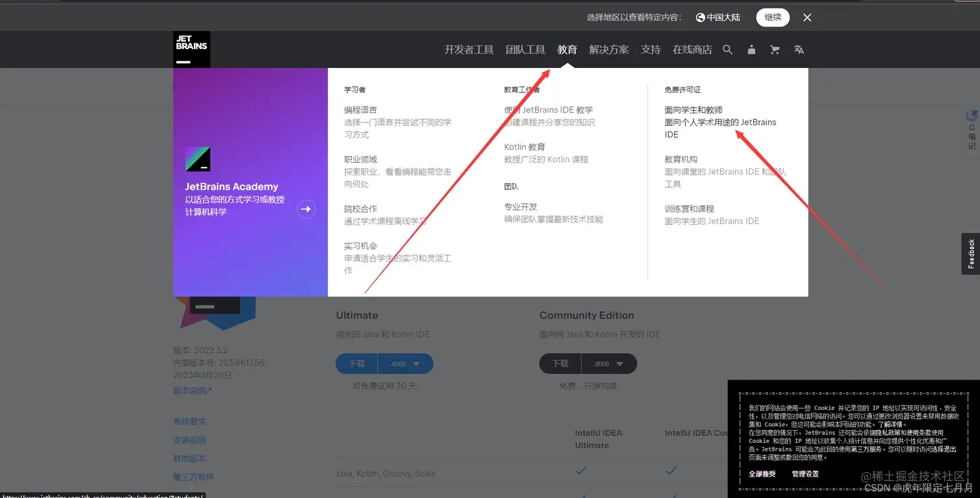Screen dimensions: 980x498
Task: Open the 教育机构 link
Action: pos(681,159)
